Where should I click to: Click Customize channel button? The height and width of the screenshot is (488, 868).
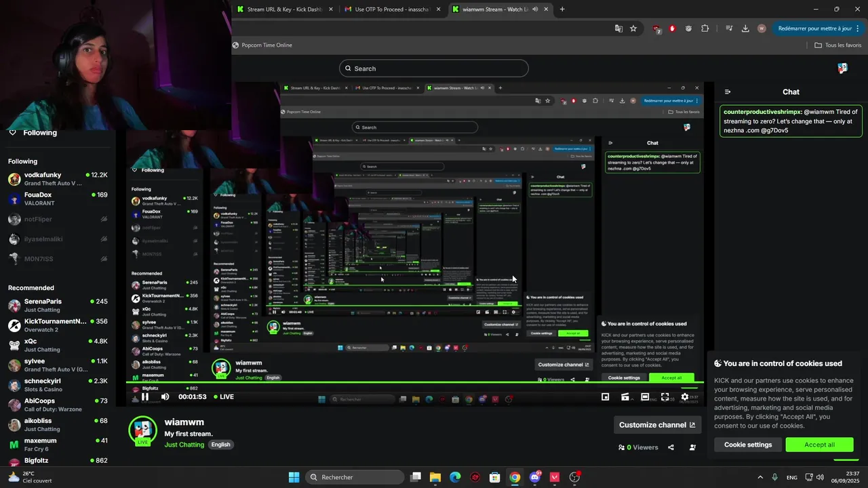click(x=657, y=425)
